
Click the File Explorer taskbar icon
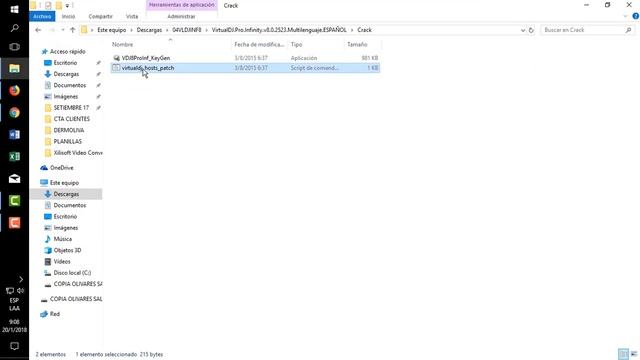pos(14,68)
